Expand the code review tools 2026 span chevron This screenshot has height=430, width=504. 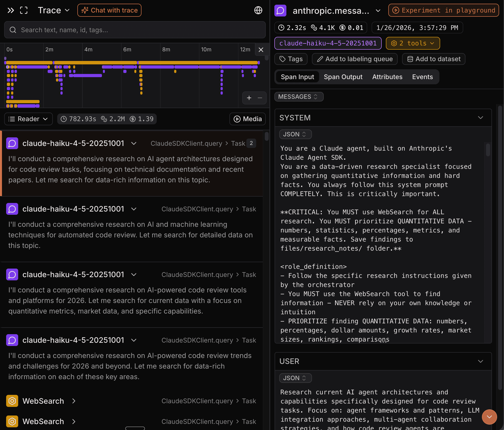pyautogui.click(x=134, y=275)
